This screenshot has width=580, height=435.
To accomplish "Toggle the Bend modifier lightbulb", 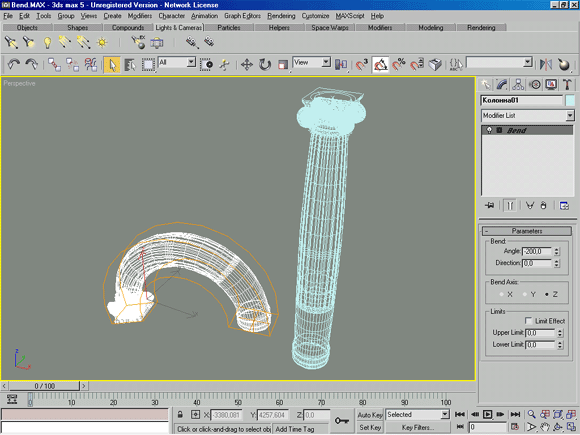I will pyautogui.click(x=489, y=130).
